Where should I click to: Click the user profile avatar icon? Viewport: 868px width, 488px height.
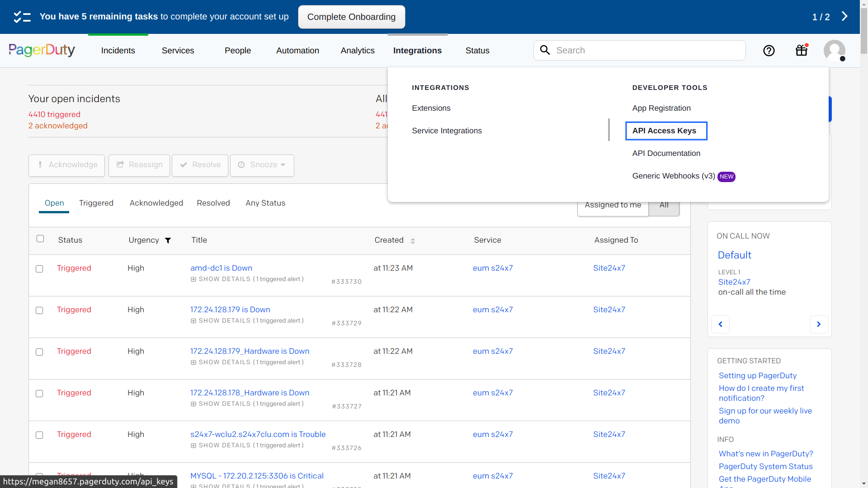pos(834,50)
